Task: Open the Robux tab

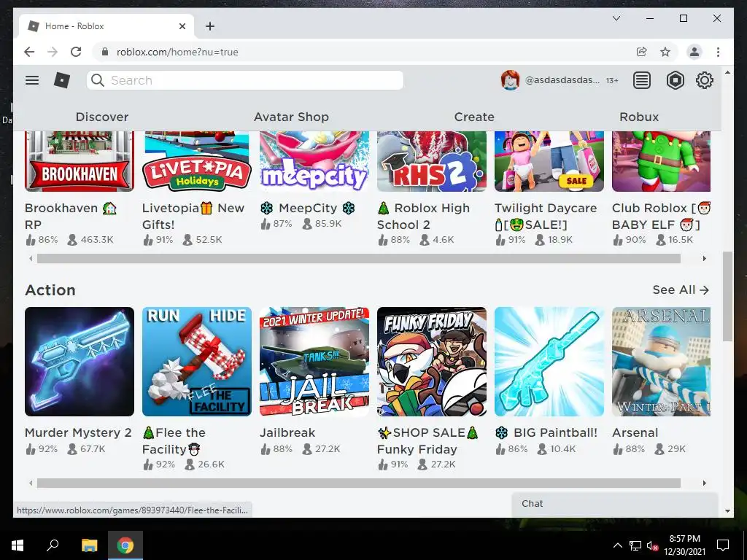Action: pyautogui.click(x=639, y=117)
